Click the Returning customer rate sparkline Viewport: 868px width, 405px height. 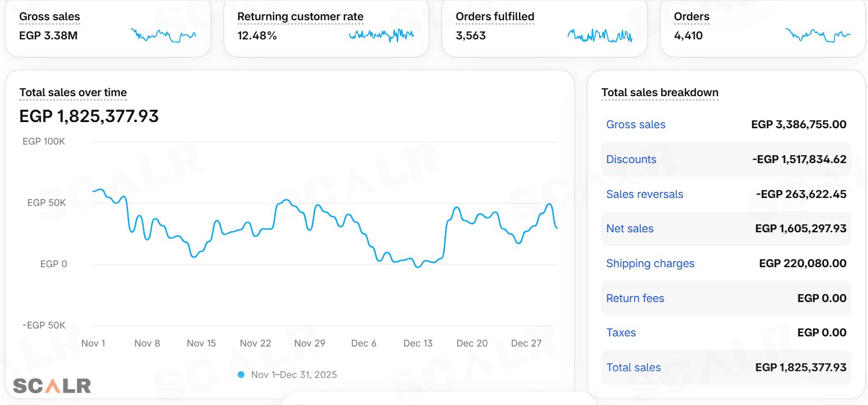click(381, 35)
